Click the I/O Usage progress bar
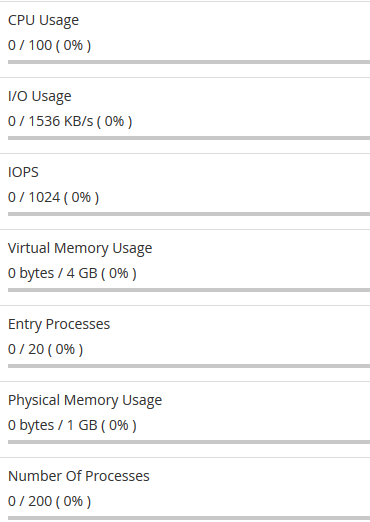The image size is (370, 522). (x=189, y=138)
